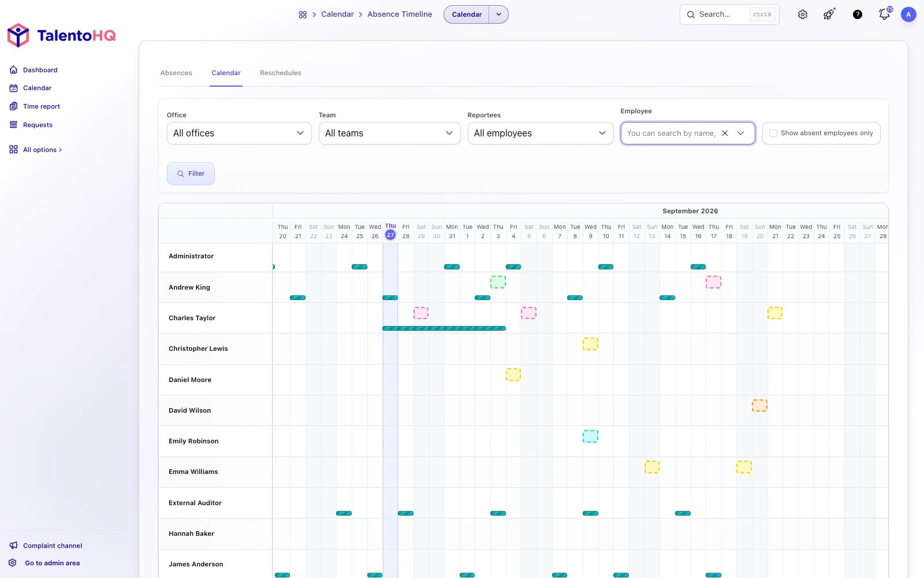Select the External Auditor row name
924x578 pixels.
(195, 503)
